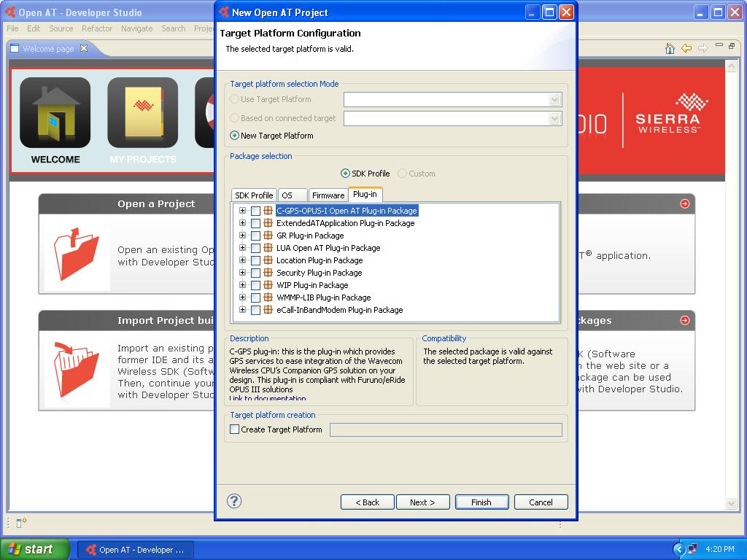Expand the Security Plug-in Package node
Viewport: 747px width, 560px height.
tap(242, 273)
